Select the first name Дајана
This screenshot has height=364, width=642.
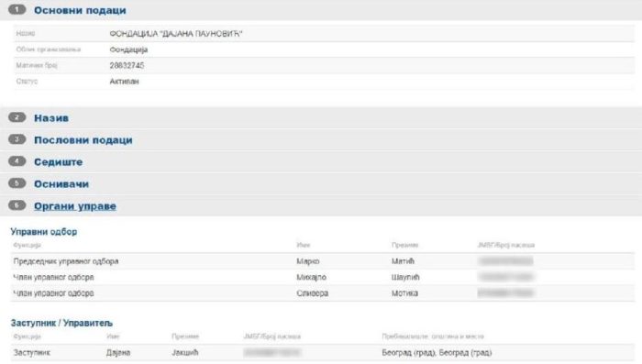coord(118,352)
